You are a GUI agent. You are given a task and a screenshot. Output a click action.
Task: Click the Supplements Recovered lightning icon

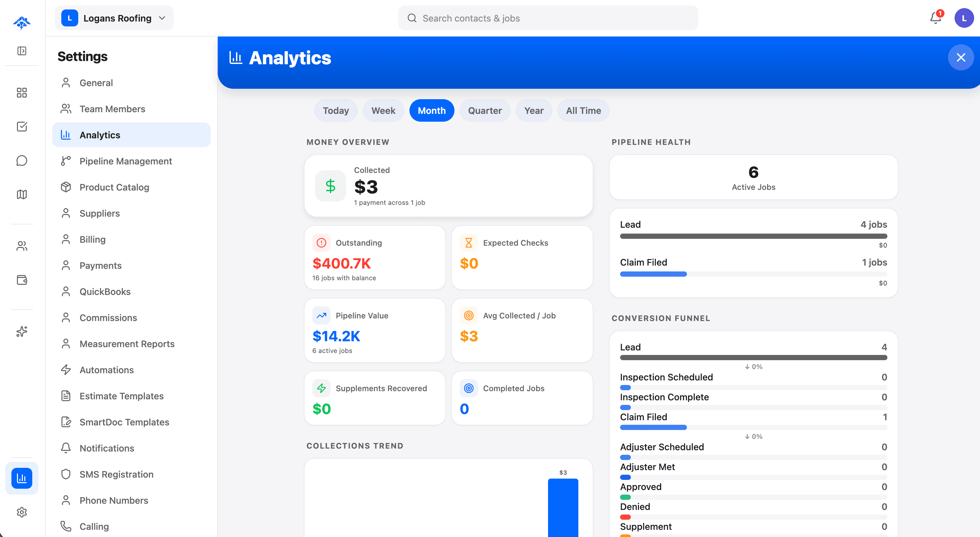[x=321, y=388]
